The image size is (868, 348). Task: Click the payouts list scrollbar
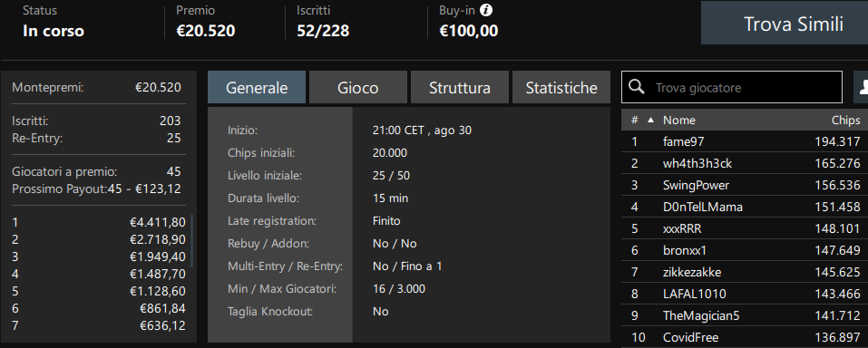192,242
